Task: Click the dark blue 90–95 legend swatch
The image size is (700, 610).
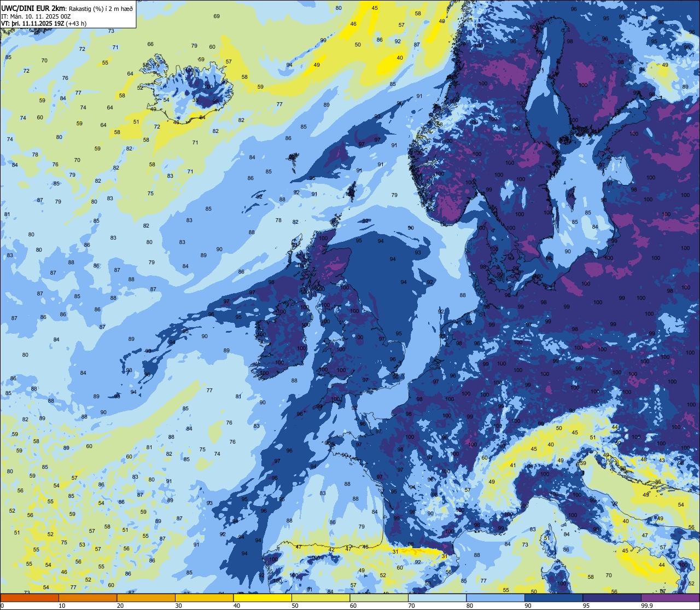Action: click(553, 598)
